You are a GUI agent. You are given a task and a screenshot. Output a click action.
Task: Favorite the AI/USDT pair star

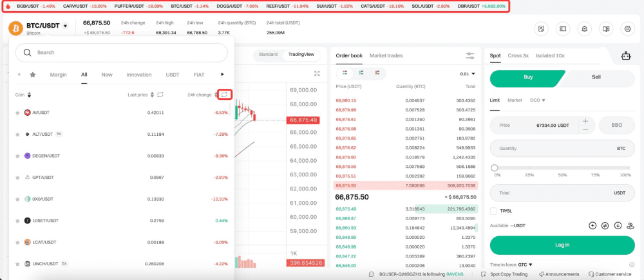(x=18, y=113)
